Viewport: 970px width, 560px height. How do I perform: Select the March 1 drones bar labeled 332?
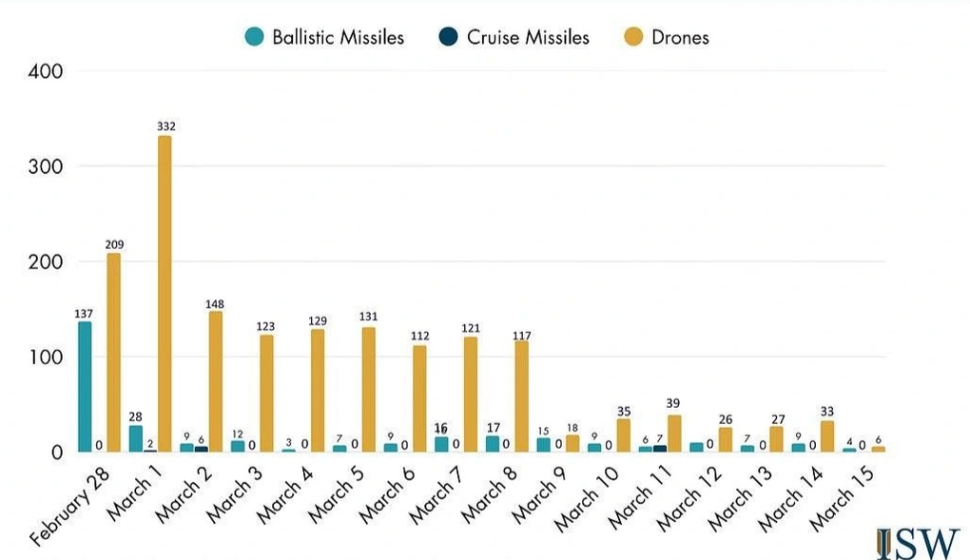coord(165,294)
